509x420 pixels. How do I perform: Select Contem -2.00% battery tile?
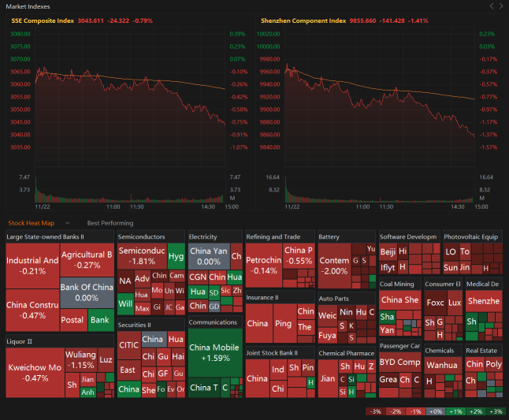[x=335, y=266]
